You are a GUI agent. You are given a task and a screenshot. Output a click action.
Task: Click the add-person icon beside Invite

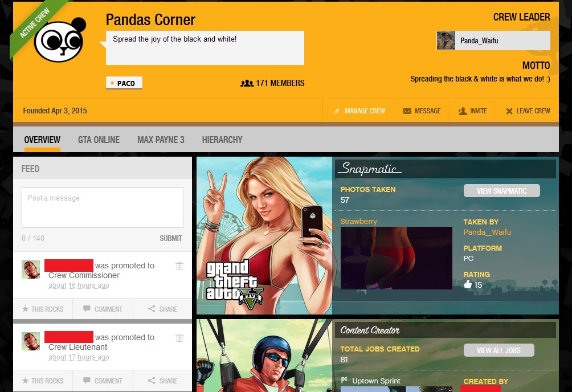coord(462,111)
